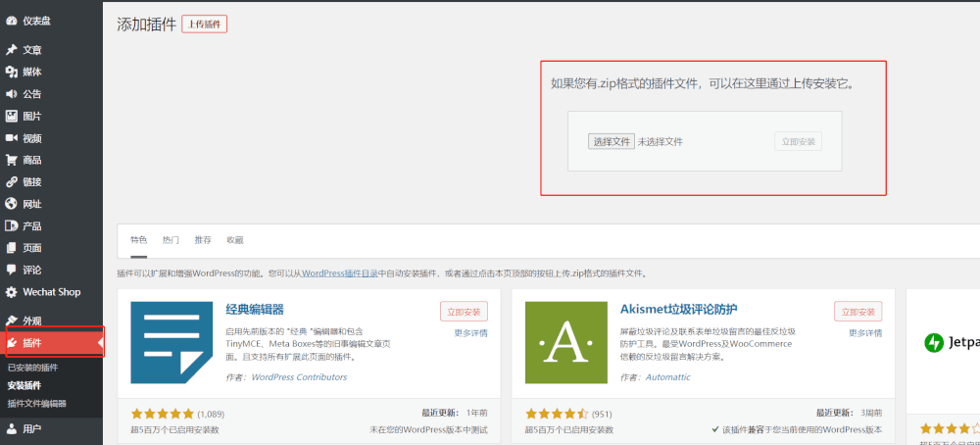Select the 收藏 tab
The width and height of the screenshot is (980, 445).
coord(235,240)
